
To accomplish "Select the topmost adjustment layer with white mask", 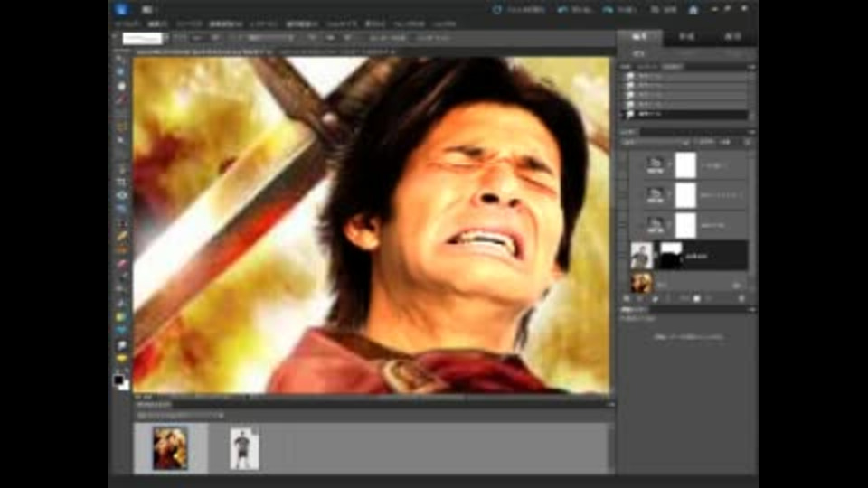I will coord(695,164).
